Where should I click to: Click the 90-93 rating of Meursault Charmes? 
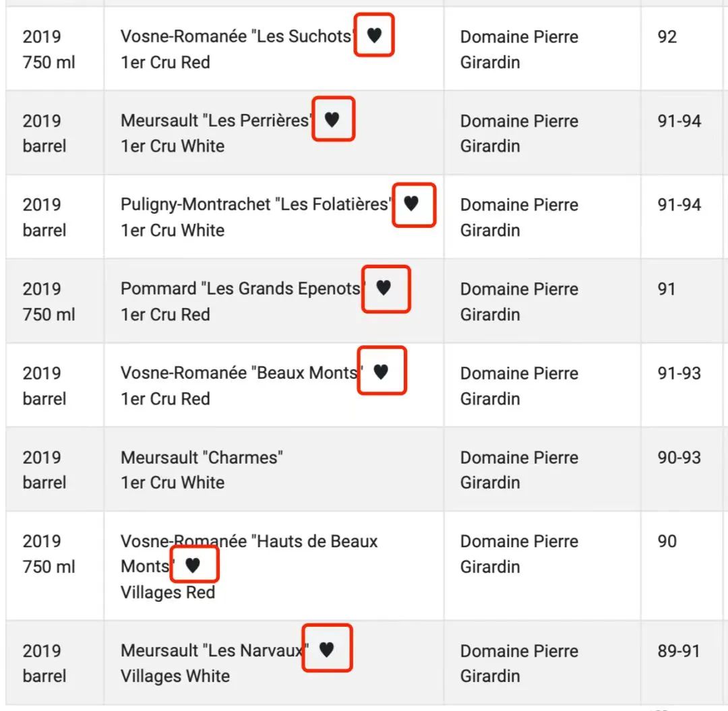679,458
